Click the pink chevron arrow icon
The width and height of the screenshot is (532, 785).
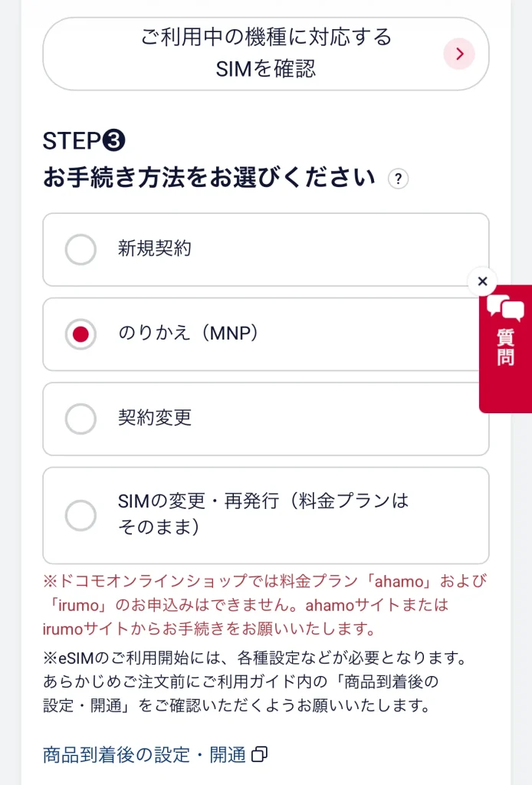click(459, 54)
